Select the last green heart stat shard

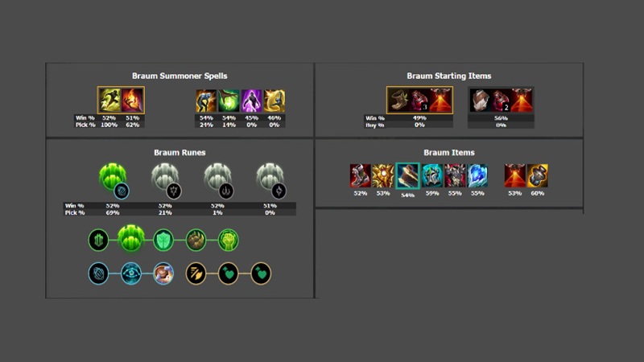pyautogui.click(x=261, y=274)
